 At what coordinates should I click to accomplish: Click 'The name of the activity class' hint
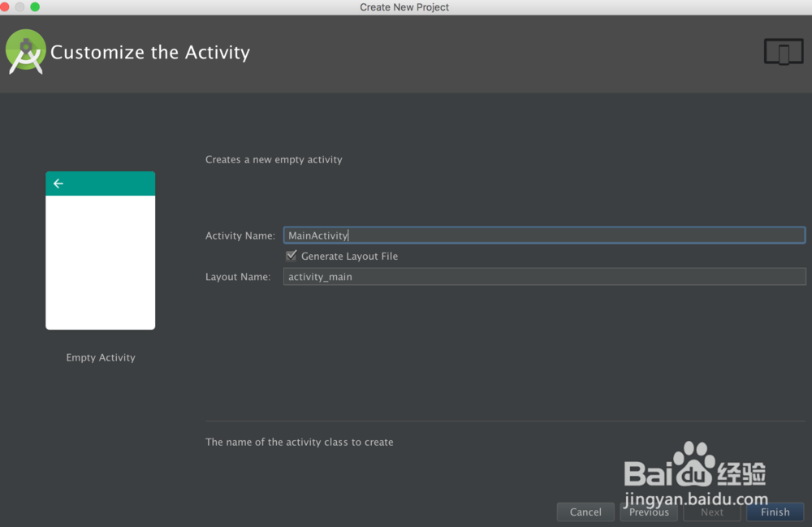click(300, 442)
